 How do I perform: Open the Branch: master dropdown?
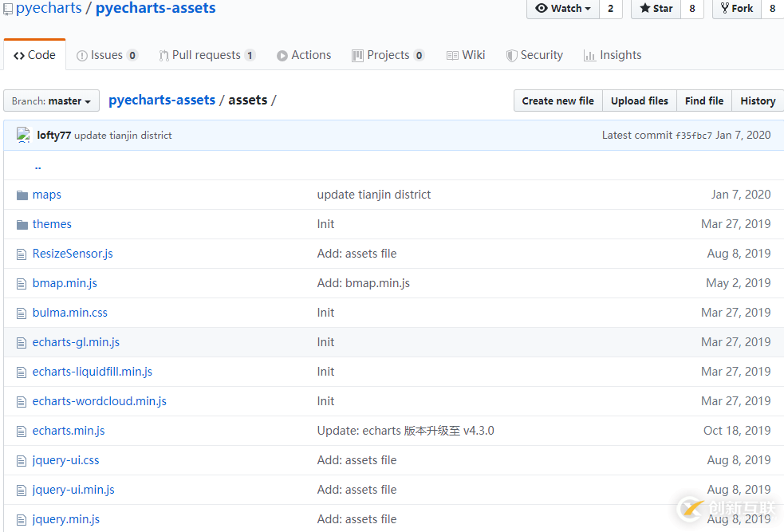pos(52,101)
